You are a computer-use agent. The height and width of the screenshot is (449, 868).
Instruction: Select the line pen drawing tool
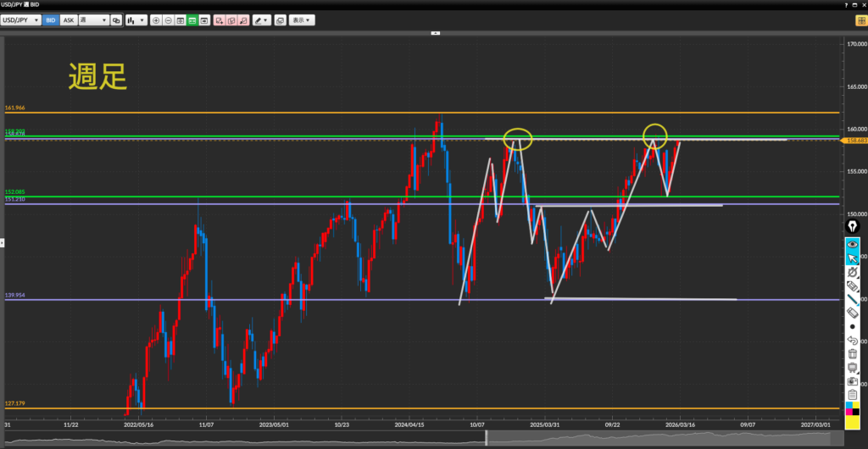tap(853, 300)
